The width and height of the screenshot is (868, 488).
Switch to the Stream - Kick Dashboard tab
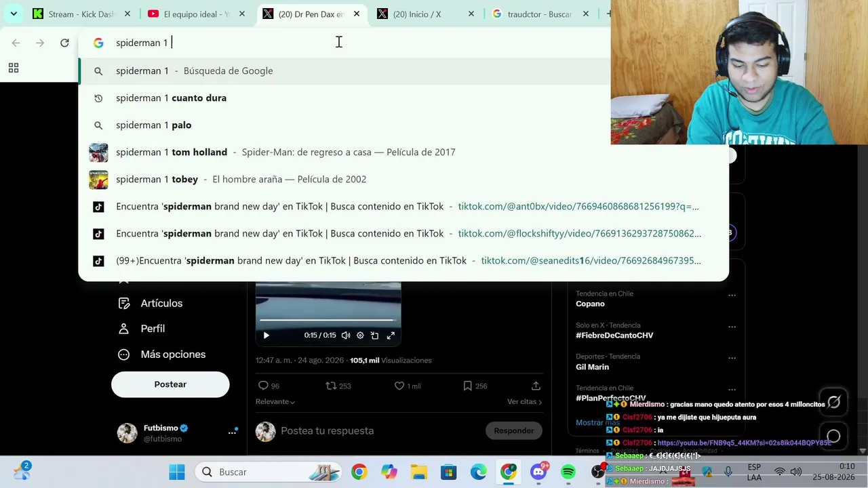(81, 14)
